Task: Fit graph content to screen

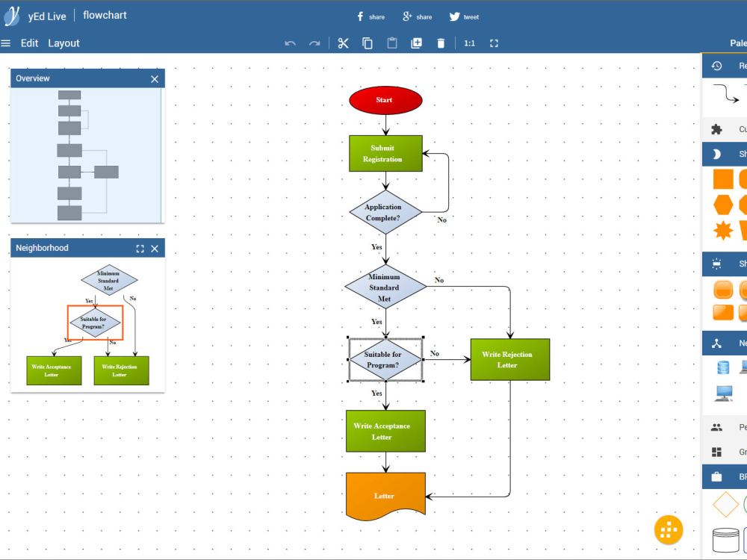Action: point(494,43)
